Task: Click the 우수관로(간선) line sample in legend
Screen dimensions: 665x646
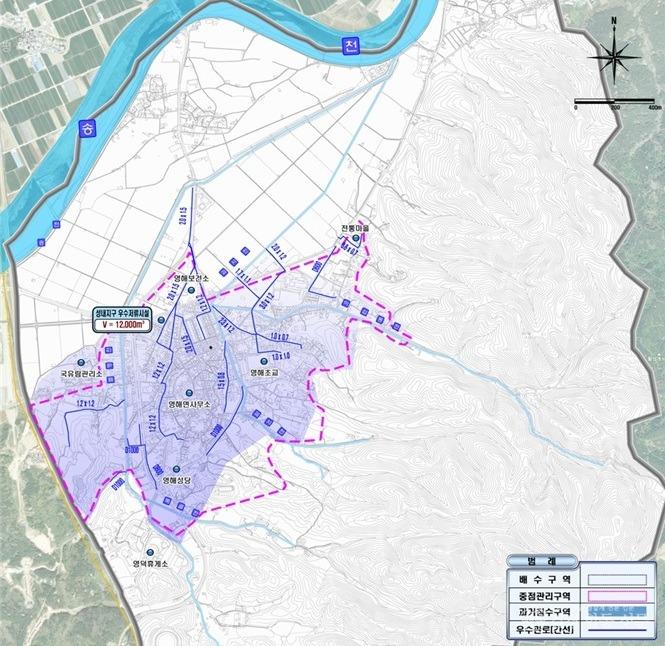Action: coord(618,629)
